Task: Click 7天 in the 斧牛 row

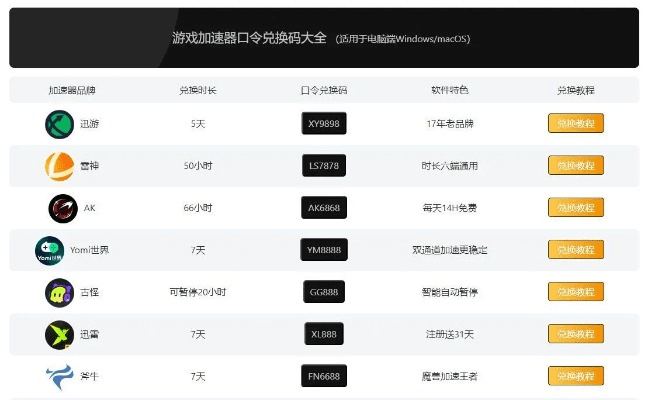Action: [x=198, y=376]
